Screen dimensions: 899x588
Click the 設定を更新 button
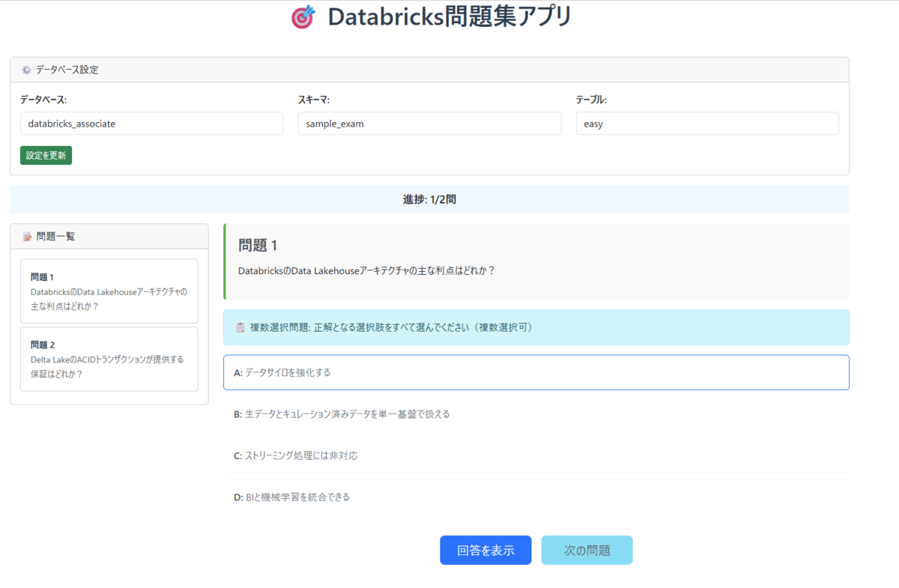pyautogui.click(x=46, y=155)
